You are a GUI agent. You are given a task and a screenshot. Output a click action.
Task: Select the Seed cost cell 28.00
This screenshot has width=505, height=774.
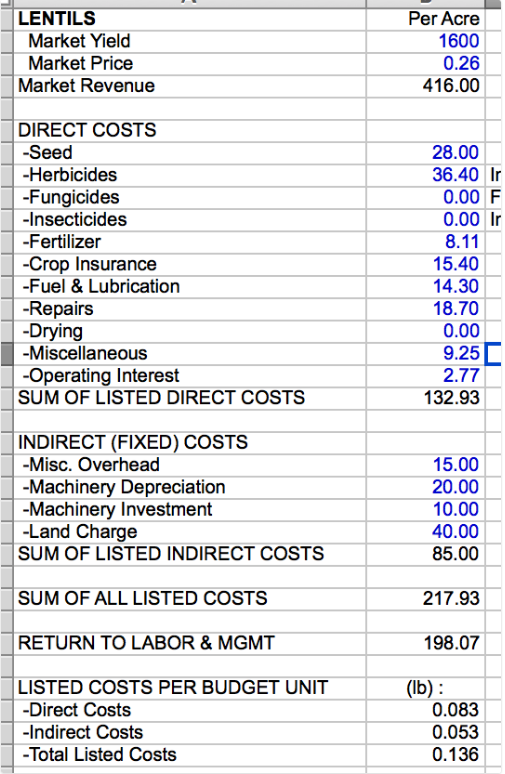426,153
